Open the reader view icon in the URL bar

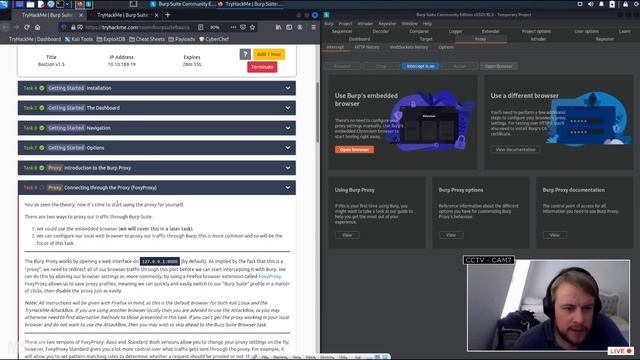(200, 27)
